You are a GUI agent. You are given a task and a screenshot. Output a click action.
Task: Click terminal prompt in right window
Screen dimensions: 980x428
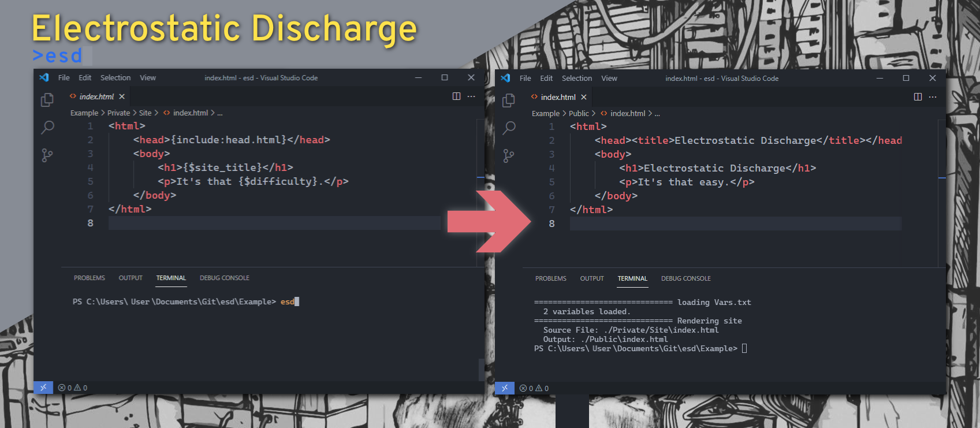point(640,348)
